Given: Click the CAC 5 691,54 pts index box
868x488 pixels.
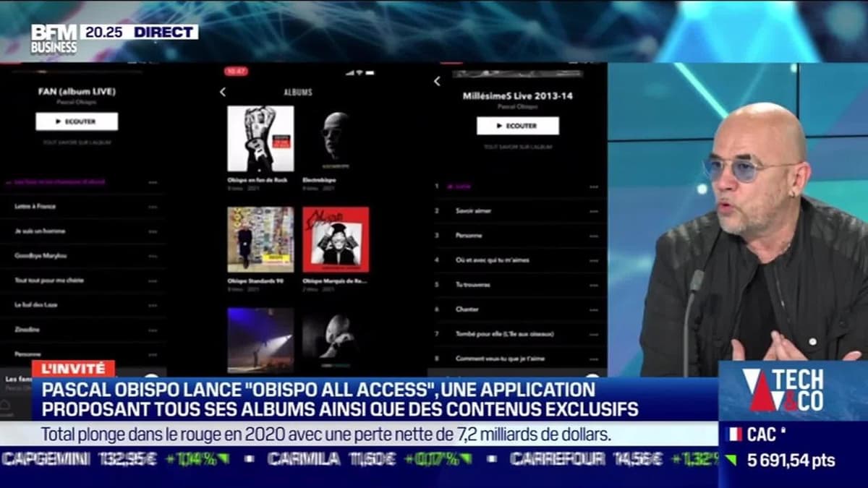Looking at the screenshot, I should click(x=793, y=448).
